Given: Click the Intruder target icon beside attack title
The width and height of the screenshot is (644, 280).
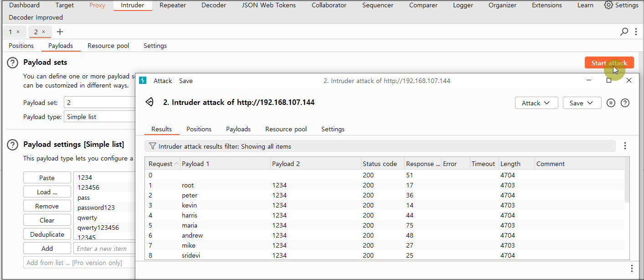Looking at the screenshot, I should (x=149, y=102).
